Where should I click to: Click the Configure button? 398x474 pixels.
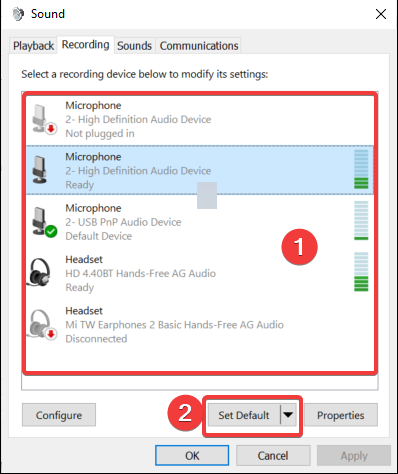tap(59, 415)
